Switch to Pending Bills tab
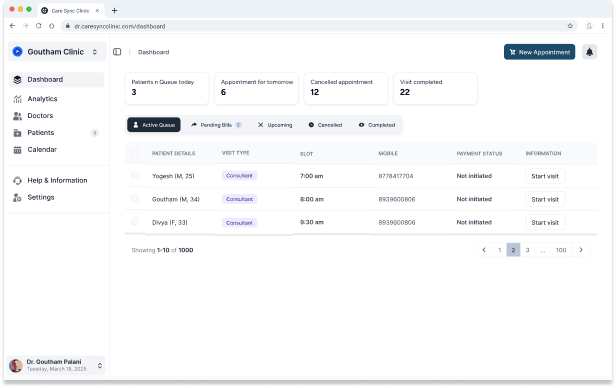Screen dimensions: 616x388 (x=216, y=125)
